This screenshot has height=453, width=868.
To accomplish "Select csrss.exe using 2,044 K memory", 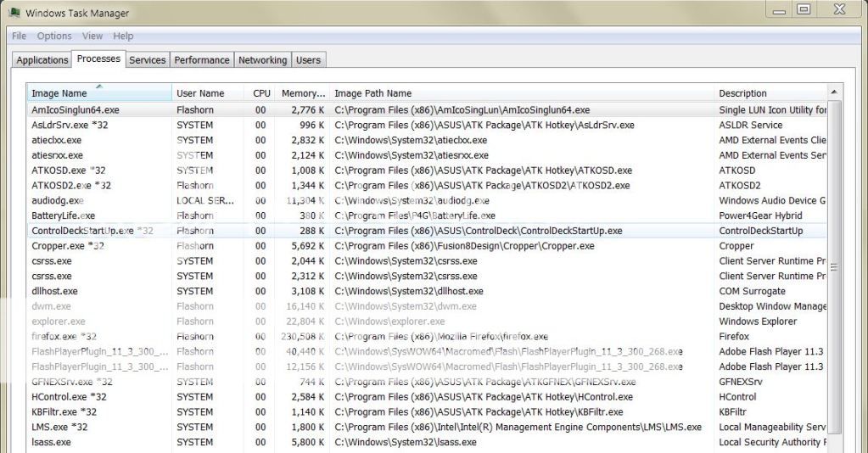I will [x=426, y=260].
